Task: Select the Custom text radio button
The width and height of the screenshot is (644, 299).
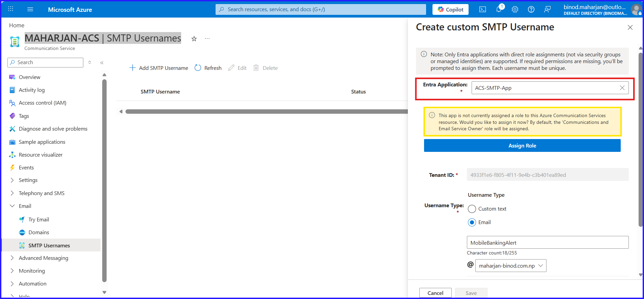Action: 472,209
